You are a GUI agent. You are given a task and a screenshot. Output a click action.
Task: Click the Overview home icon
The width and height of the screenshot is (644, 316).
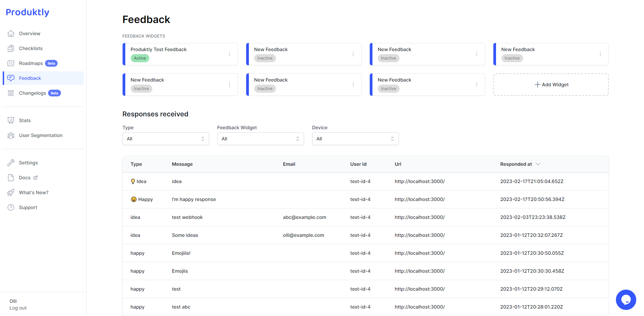(x=11, y=33)
